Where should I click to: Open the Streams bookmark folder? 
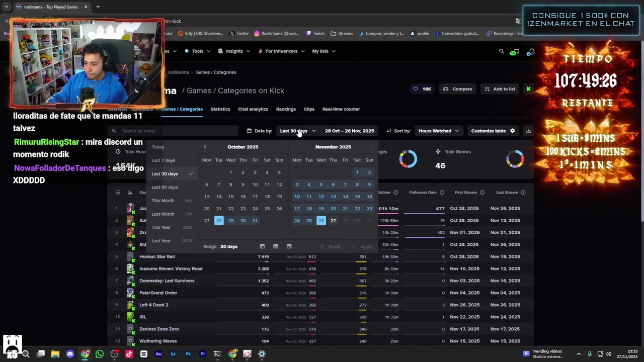click(x=342, y=34)
